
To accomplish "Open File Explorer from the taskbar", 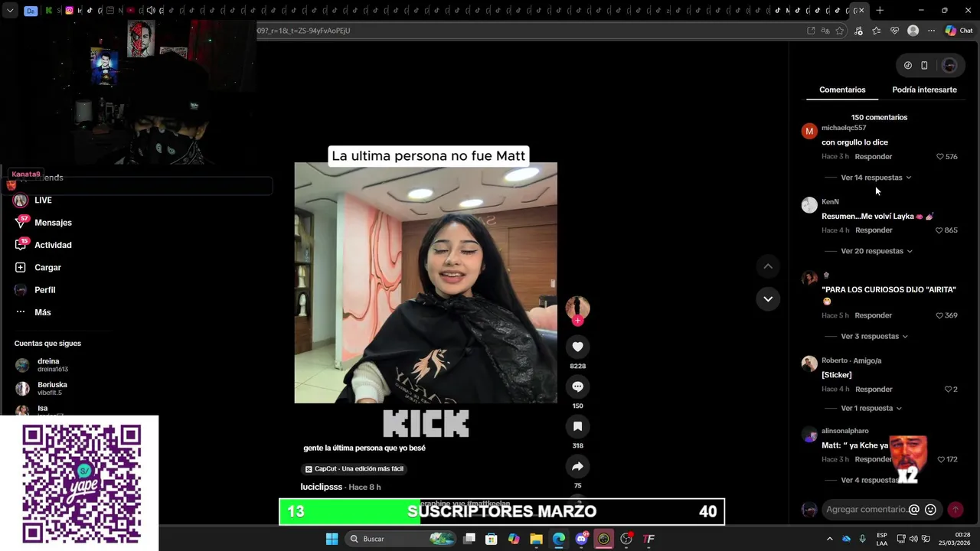I will point(536,539).
